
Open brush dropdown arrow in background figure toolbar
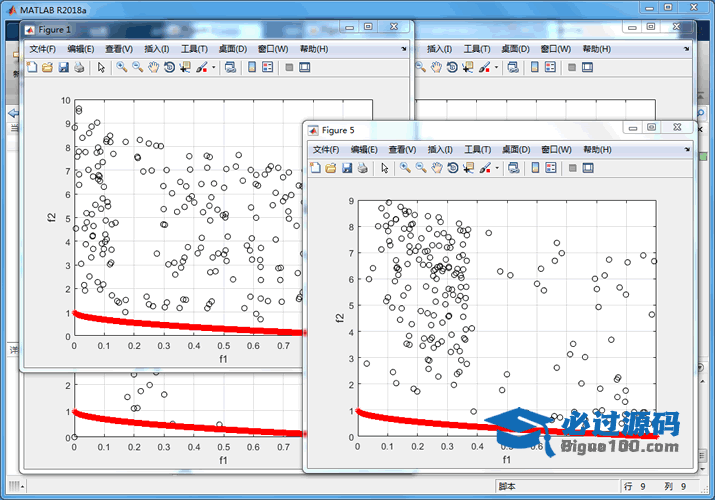496,67
